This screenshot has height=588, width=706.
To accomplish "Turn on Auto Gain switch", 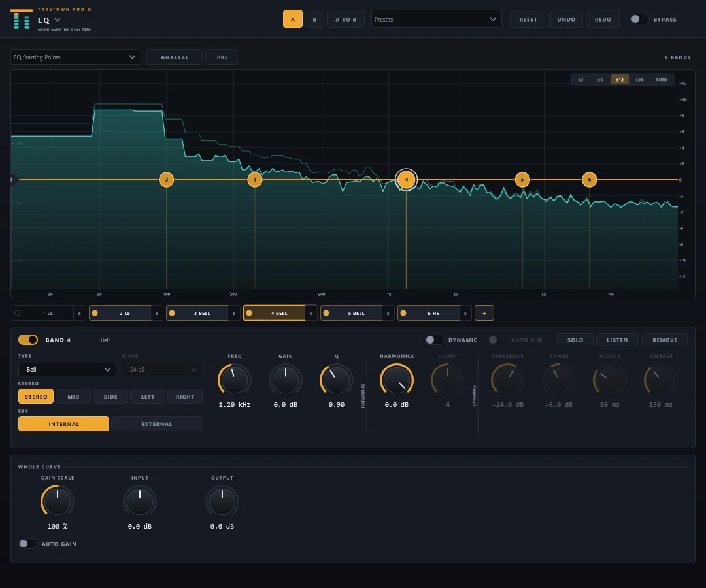I will (x=27, y=544).
